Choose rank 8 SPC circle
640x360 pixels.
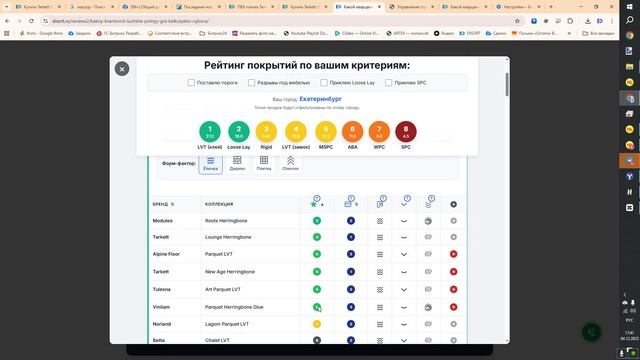[406, 132]
